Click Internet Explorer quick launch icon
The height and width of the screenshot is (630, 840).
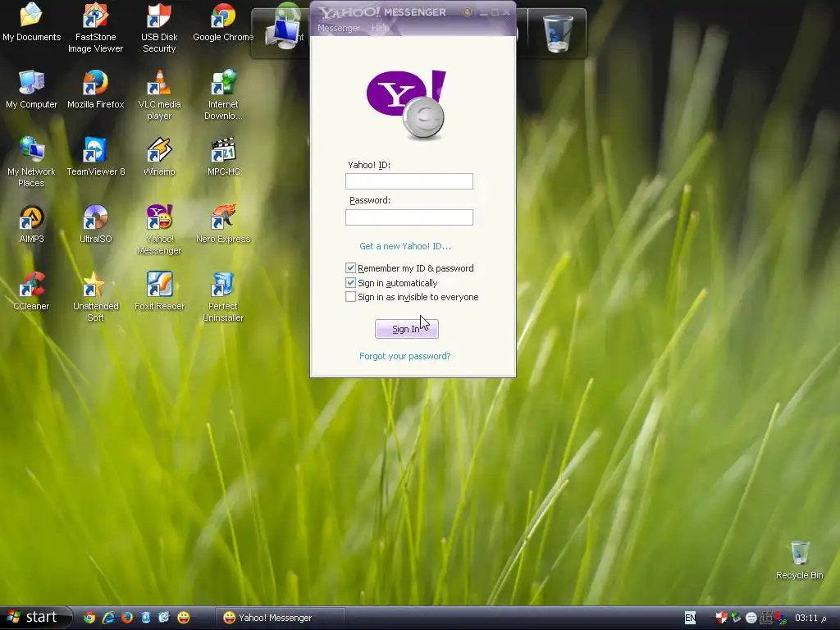point(108,618)
